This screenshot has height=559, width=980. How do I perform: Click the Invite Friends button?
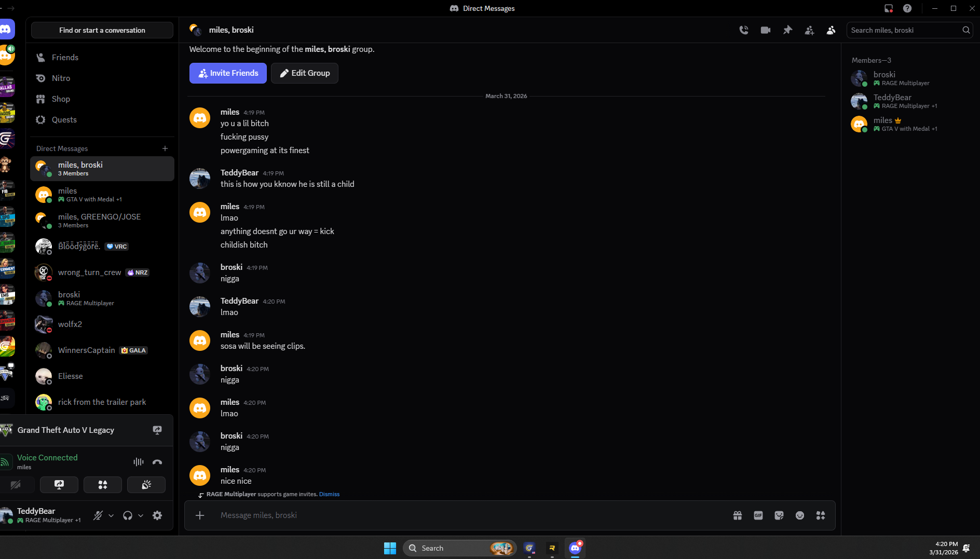pyautogui.click(x=228, y=73)
